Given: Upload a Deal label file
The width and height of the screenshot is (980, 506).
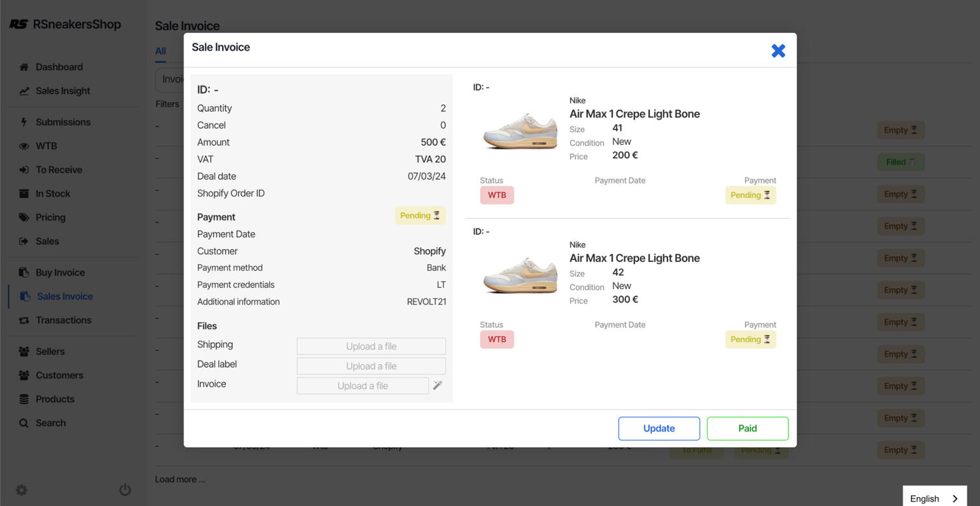Looking at the screenshot, I should point(371,366).
